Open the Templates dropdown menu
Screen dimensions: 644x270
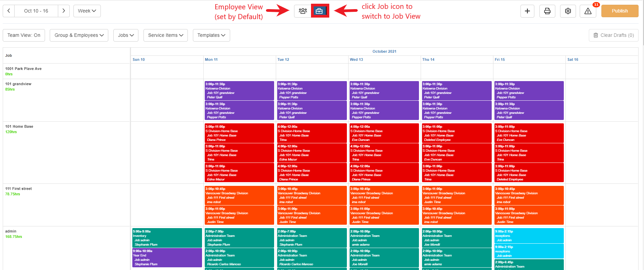coord(212,35)
